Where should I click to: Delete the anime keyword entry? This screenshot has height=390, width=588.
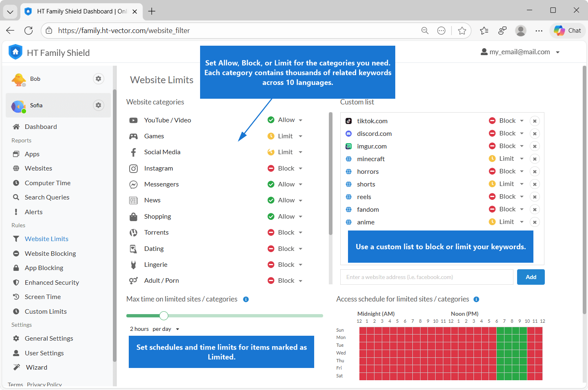[535, 222]
